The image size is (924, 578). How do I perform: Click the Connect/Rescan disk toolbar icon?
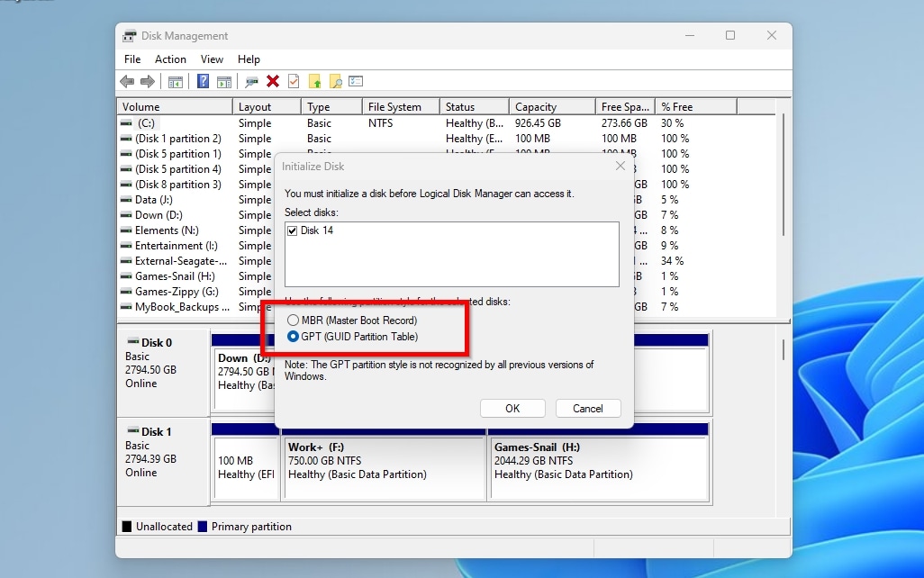251,82
